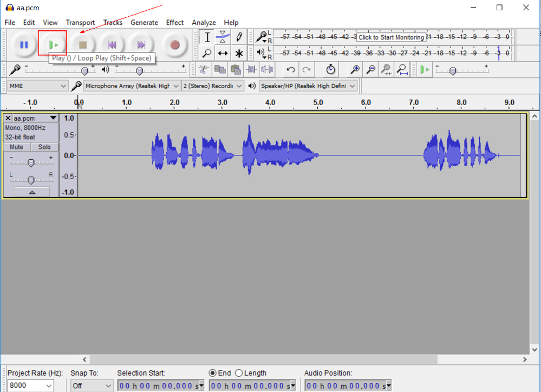541x392 pixels.
Task: Open Sync-Lock tracks clock icon
Action: click(x=330, y=70)
